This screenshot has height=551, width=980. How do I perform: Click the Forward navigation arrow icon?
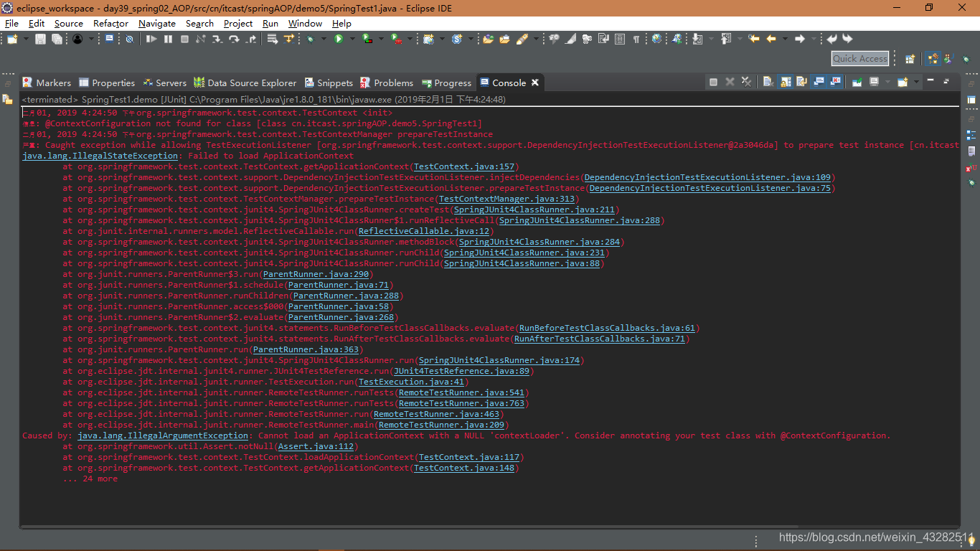tap(799, 39)
